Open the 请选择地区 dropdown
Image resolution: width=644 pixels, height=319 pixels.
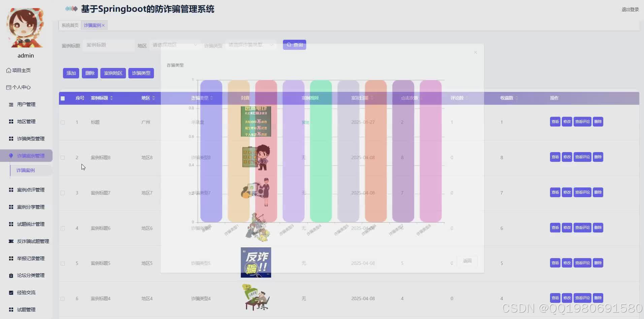click(174, 44)
